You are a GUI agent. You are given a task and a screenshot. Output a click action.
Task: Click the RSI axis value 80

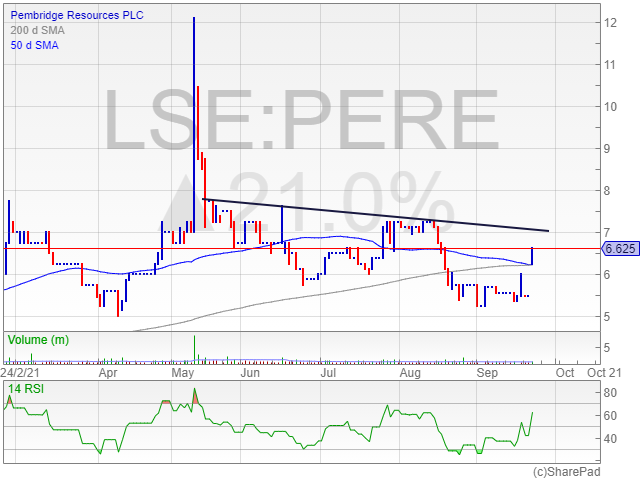tap(610, 393)
